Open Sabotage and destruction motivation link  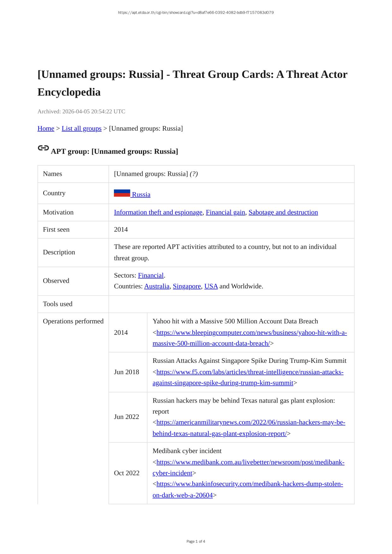283,212
